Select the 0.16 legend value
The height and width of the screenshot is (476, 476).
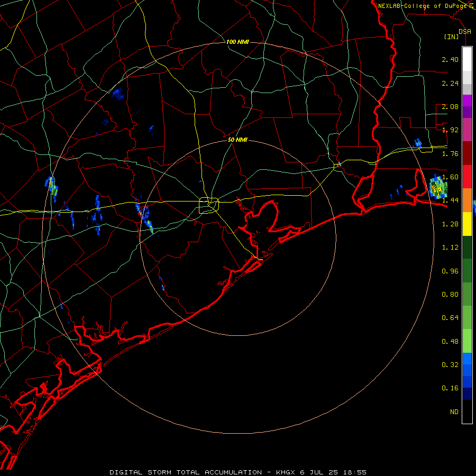pyautogui.click(x=450, y=388)
